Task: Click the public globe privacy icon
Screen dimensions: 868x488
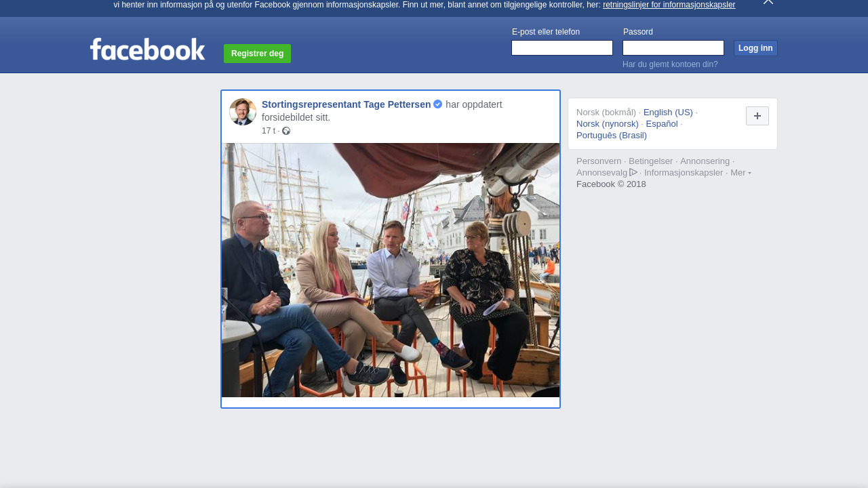Action: [x=286, y=131]
